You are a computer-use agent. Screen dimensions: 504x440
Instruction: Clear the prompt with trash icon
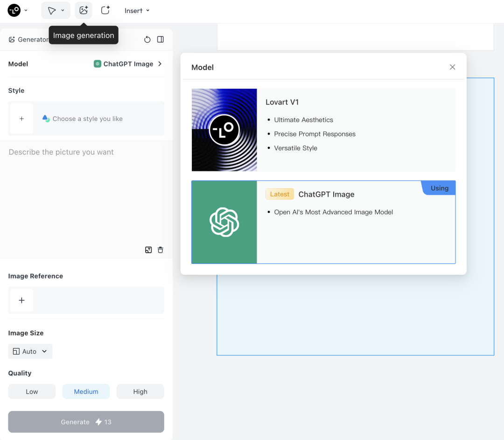161,250
